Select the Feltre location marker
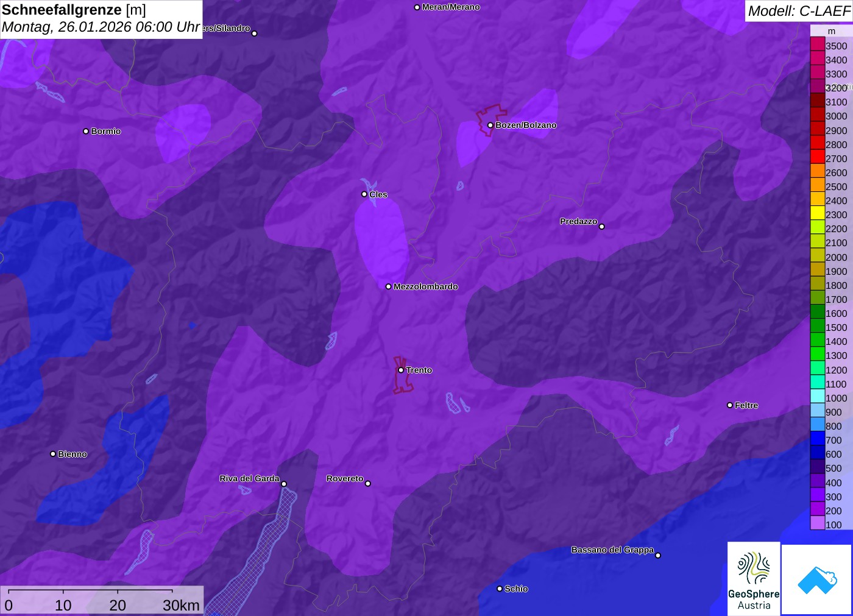853x616 pixels. [730, 405]
